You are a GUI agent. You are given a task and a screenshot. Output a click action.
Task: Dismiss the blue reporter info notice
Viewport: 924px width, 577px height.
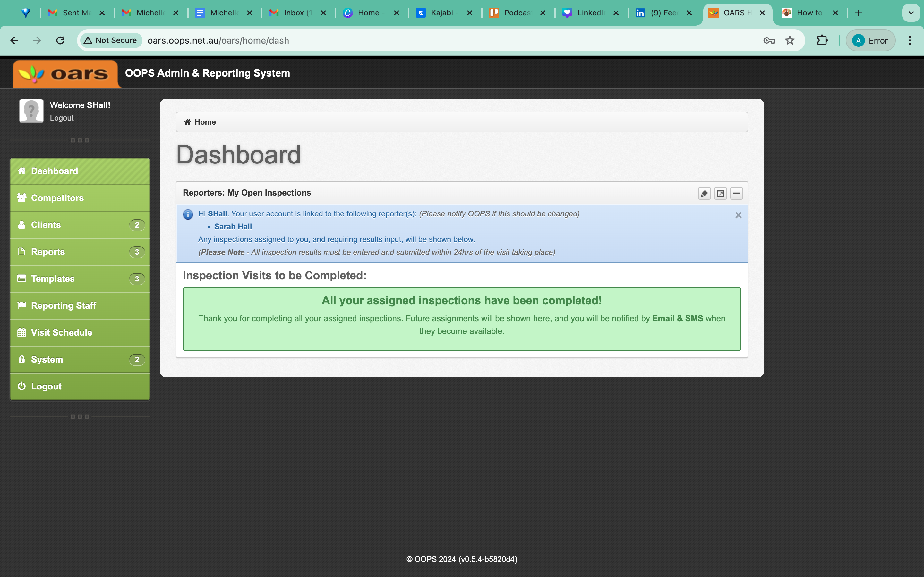(x=739, y=215)
